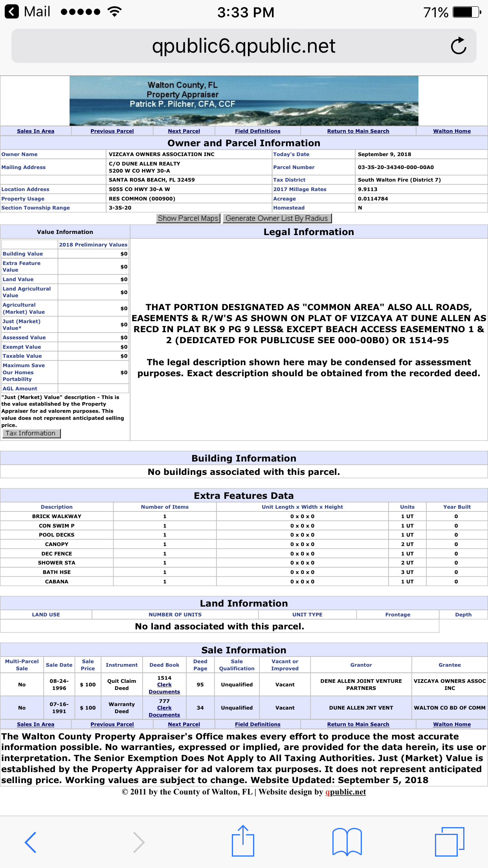Open the Safari tabs overview icon
Screen dimensions: 488x868
click(449, 842)
